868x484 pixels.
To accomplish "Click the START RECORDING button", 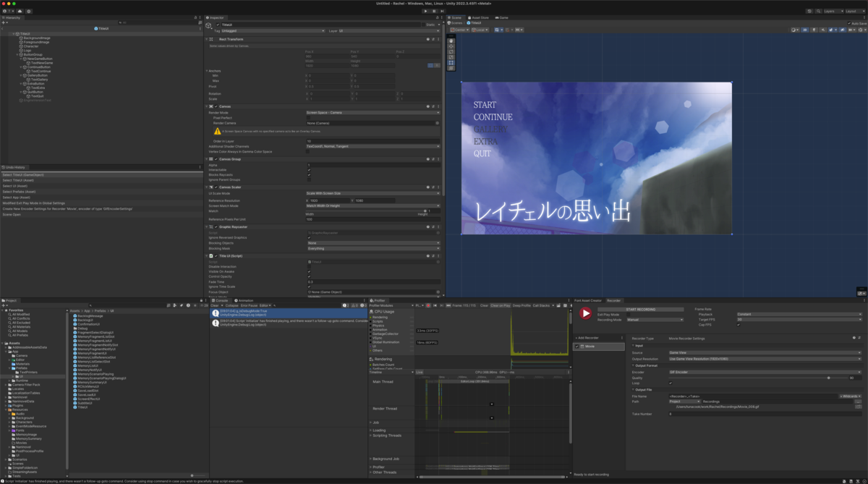I will coord(641,309).
